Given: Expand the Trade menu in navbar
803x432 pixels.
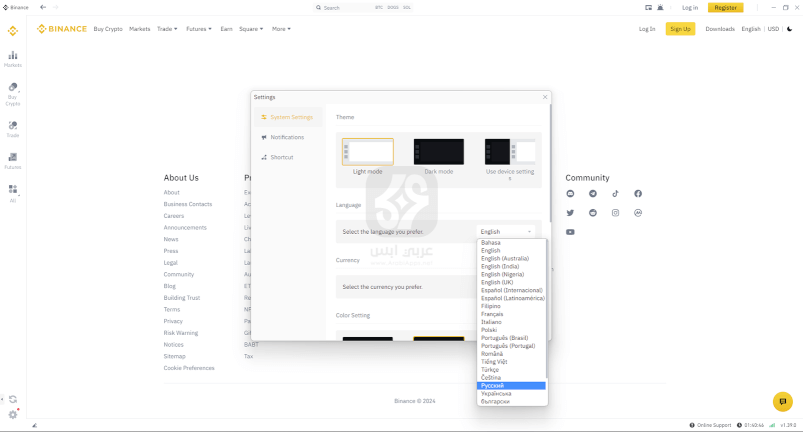Looking at the screenshot, I should point(167,29).
